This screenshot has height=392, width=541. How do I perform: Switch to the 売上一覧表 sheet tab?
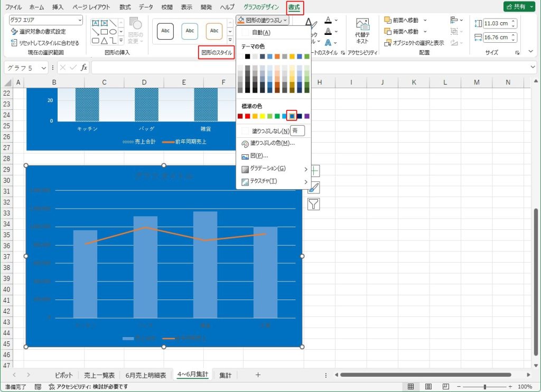pos(99,375)
